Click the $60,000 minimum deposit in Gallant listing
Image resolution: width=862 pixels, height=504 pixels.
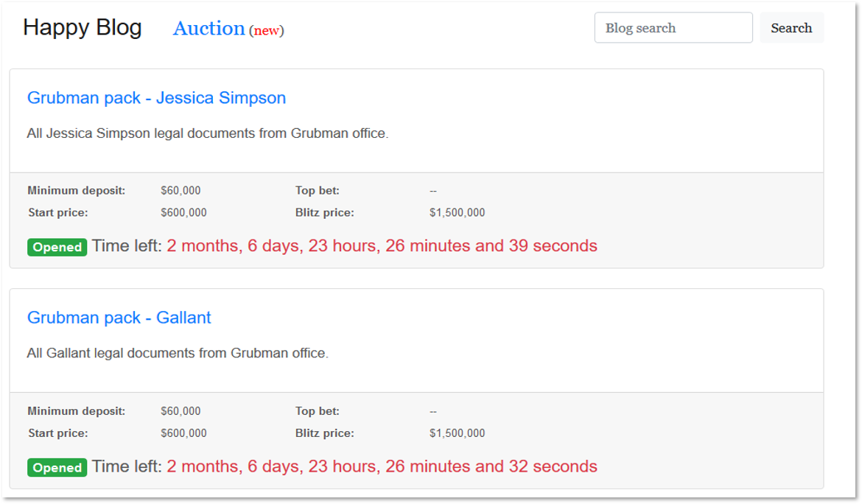click(181, 411)
